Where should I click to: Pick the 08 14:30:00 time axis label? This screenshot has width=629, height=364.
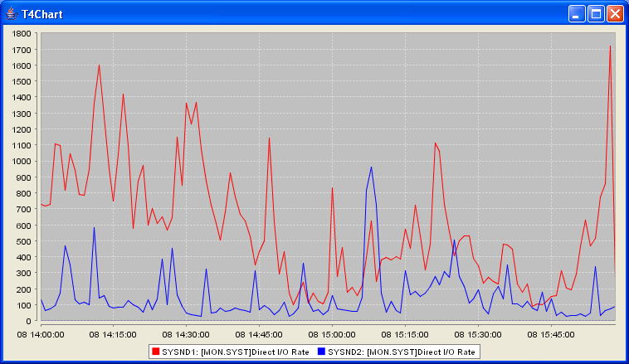point(185,333)
